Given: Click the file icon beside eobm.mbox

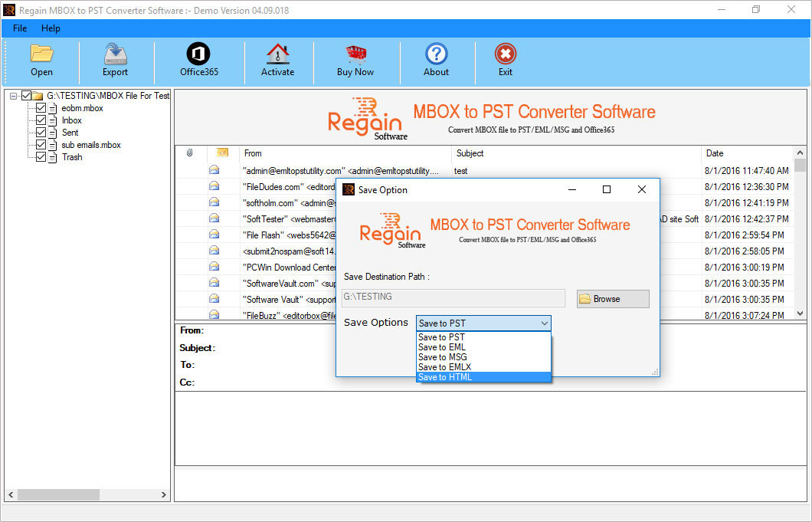Looking at the screenshot, I should [52, 108].
